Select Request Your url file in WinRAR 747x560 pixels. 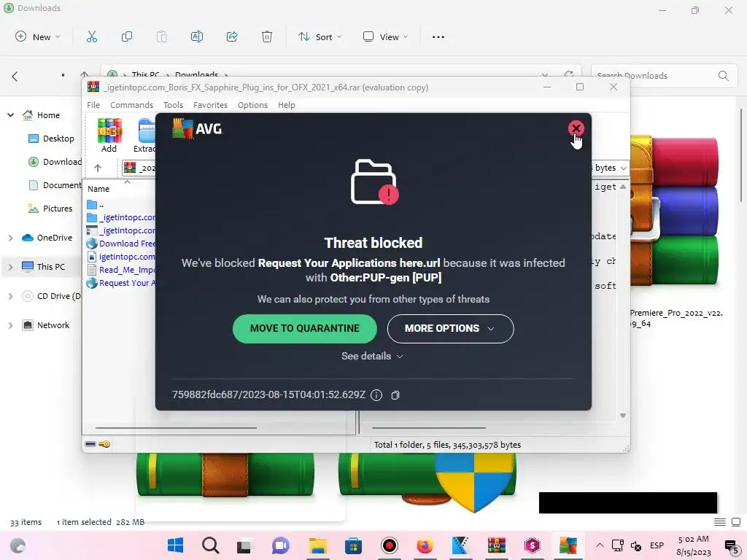pos(121,283)
